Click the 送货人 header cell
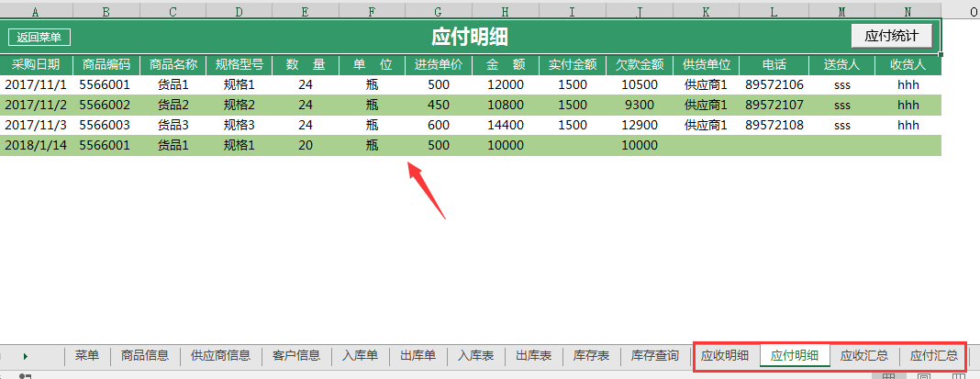 (841, 64)
